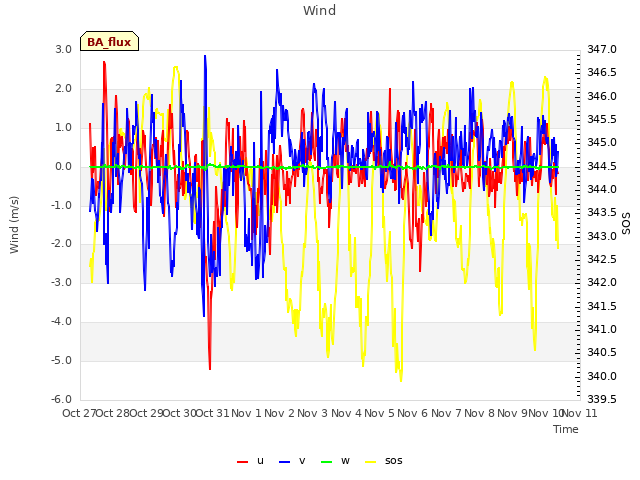Screen dimensions: 640x480
Task: Click the Time axis label
Action: point(566,429)
